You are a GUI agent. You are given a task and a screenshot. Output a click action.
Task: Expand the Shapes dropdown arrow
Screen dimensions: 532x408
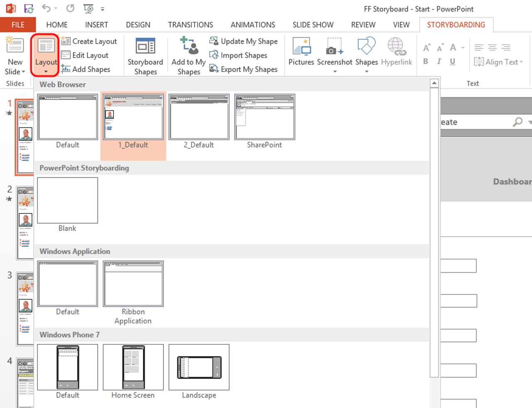coord(367,72)
